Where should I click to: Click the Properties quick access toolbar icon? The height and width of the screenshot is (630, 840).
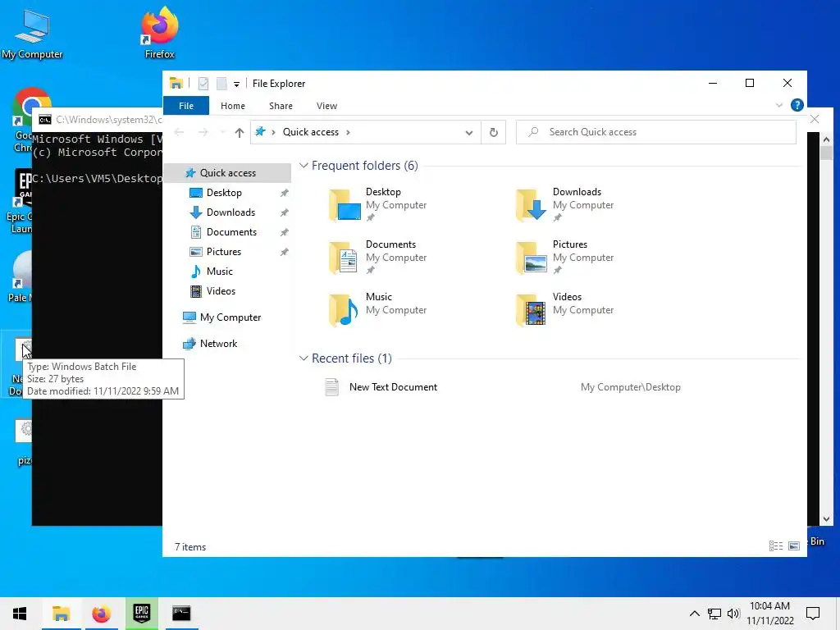click(x=203, y=84)
